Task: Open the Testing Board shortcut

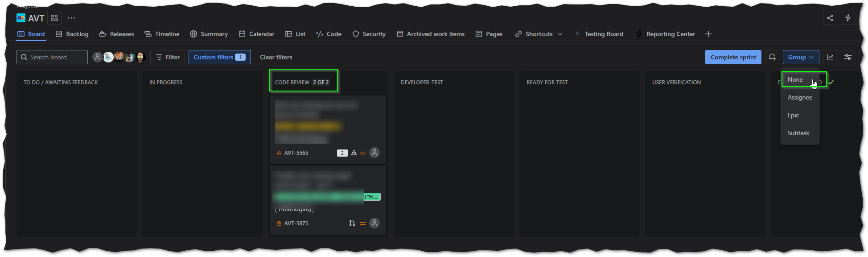Action: [599, 34]
